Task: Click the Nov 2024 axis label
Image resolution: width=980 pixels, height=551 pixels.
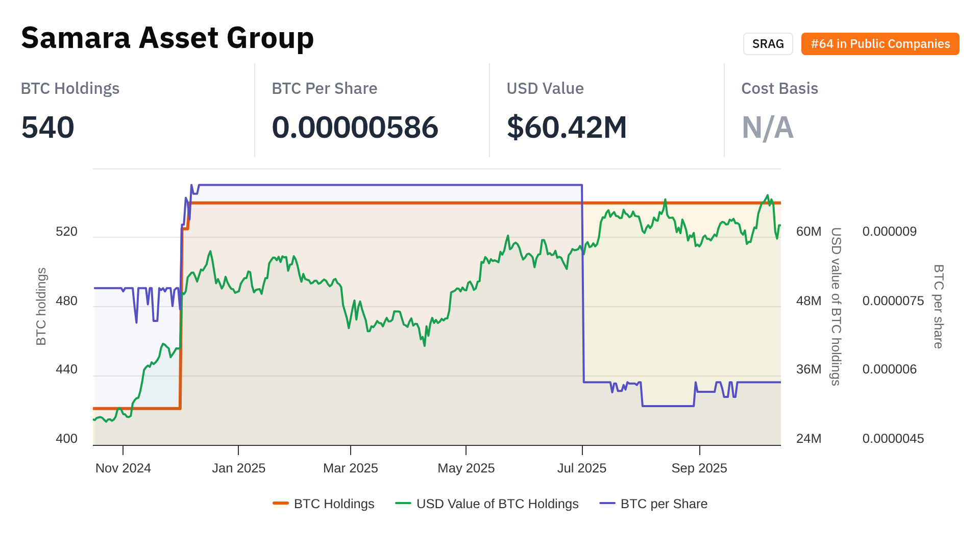Action: (123, 468)
